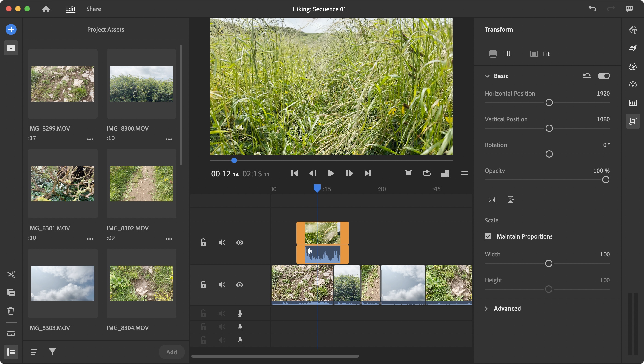Screen dimensions: 644x364
Task: Uncheck Maintain Proportions checkbox
Action: [488, 236]
